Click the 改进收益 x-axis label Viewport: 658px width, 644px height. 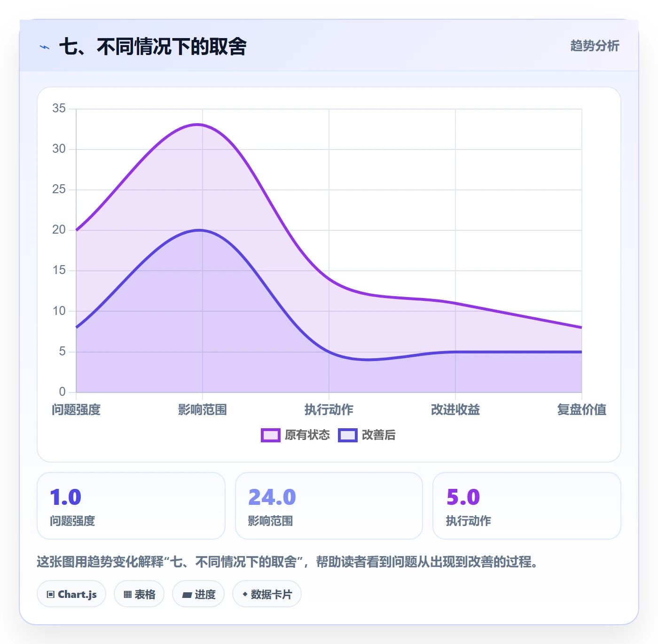click(455, 409)
